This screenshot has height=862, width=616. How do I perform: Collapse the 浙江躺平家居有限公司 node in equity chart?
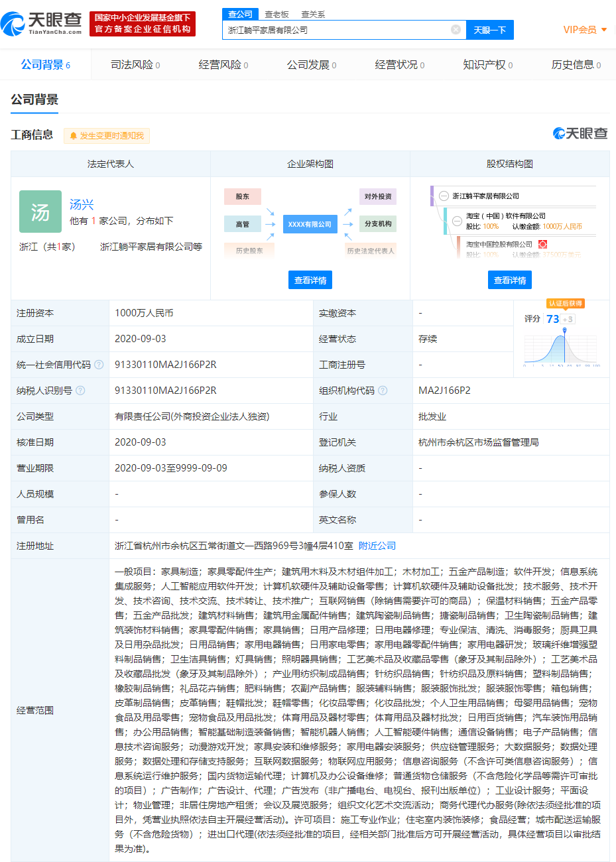tap(444, 195)
